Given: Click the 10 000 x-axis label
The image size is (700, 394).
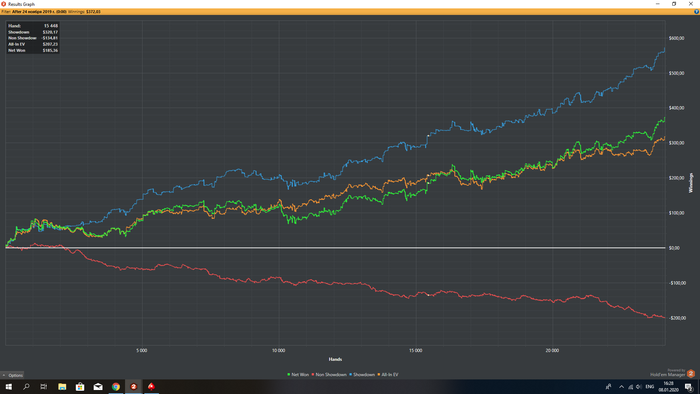Looking at the screenshot, I should (279, 351).
